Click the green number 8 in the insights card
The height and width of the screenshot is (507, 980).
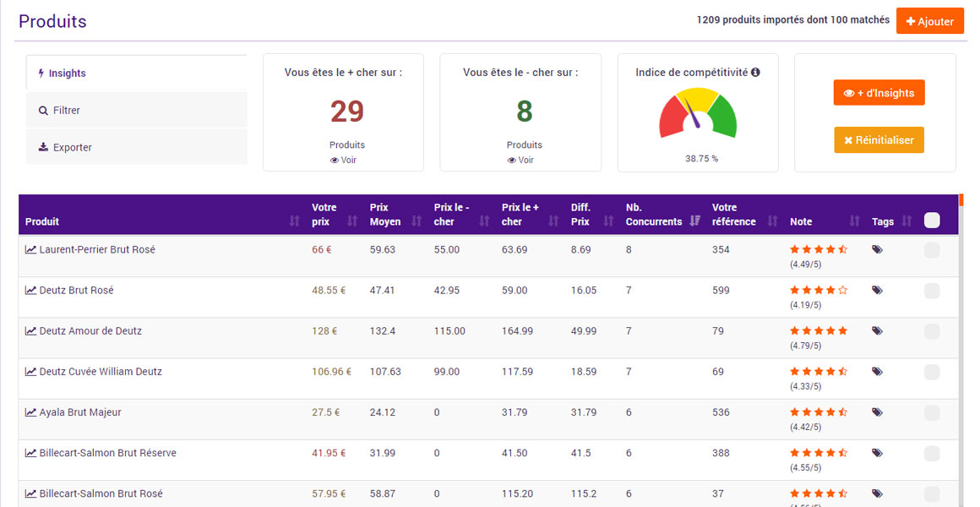point(525,112)
